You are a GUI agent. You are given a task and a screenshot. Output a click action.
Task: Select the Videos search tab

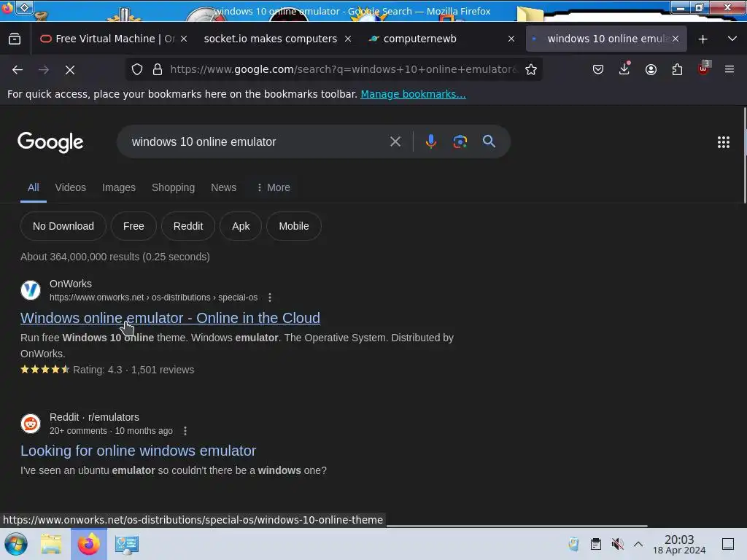pyautogui.click(x=71, y=187)
